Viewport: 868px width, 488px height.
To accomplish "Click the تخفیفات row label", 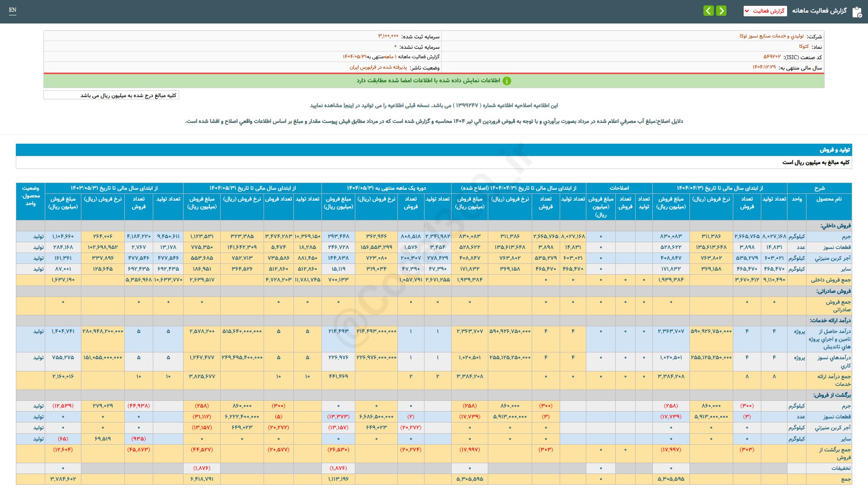I will [x=840, y=468].
